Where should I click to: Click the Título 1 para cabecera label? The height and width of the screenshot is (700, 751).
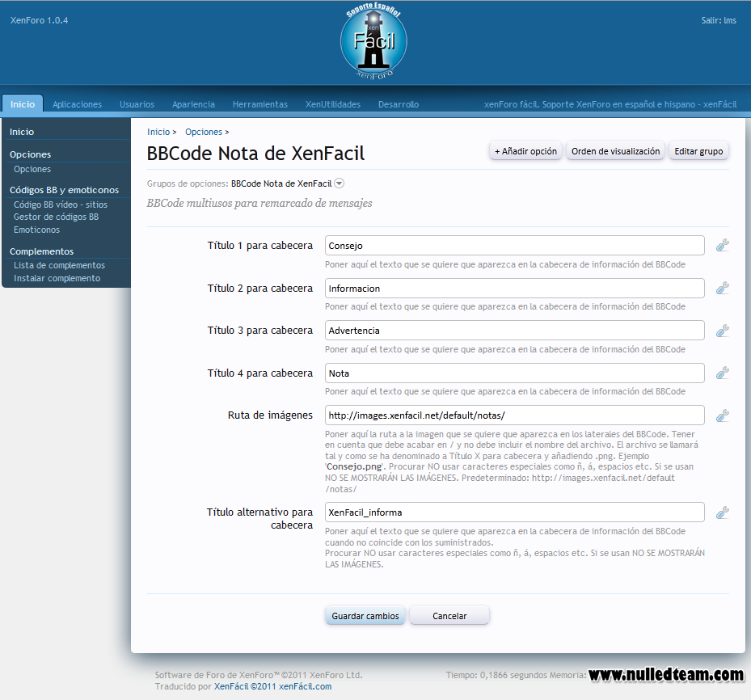point(260,245)
